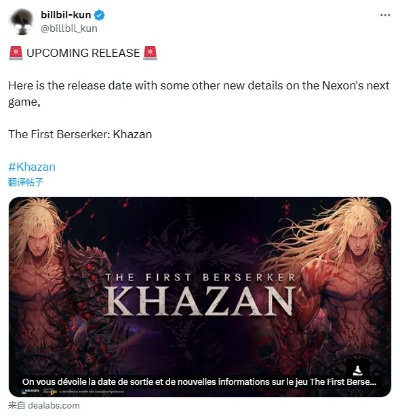Open the #Khazan hashtag

point(32,167)
